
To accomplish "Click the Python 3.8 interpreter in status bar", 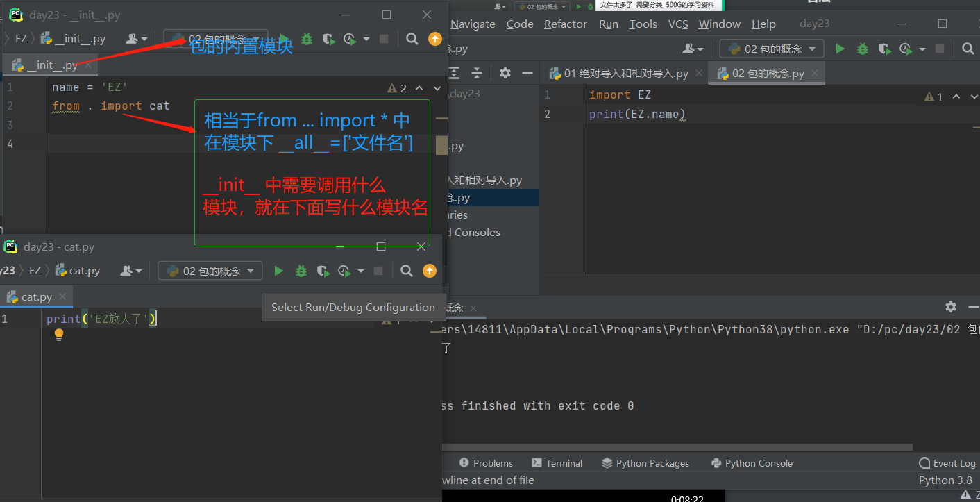I will (x=945, y=480).
